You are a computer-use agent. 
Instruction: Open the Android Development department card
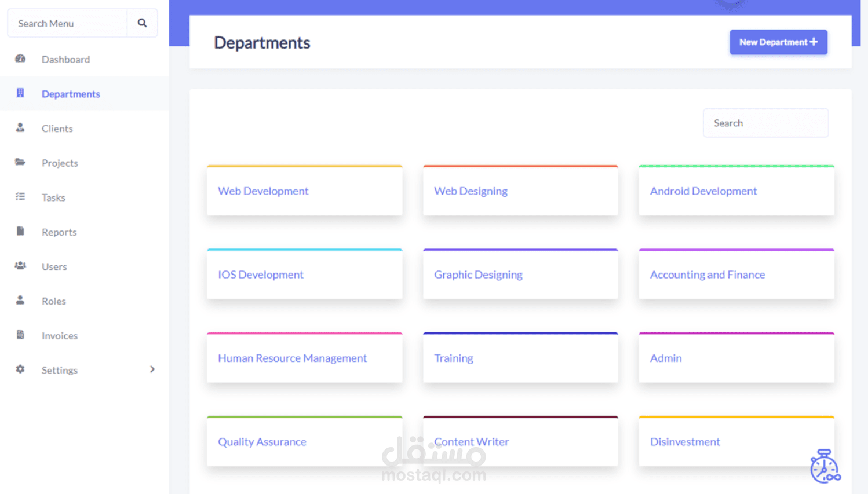[x=736, y=191]
